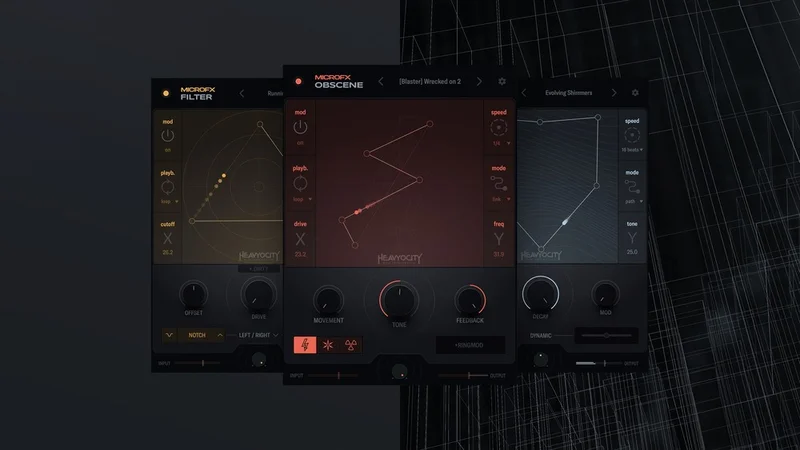This screenshot has height=450, width=800.
Task: Enable the +RINGMOD button
Action: 470,345
